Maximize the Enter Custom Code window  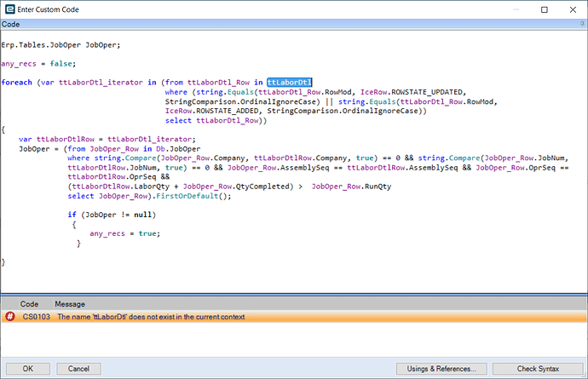tap(545, 9)
